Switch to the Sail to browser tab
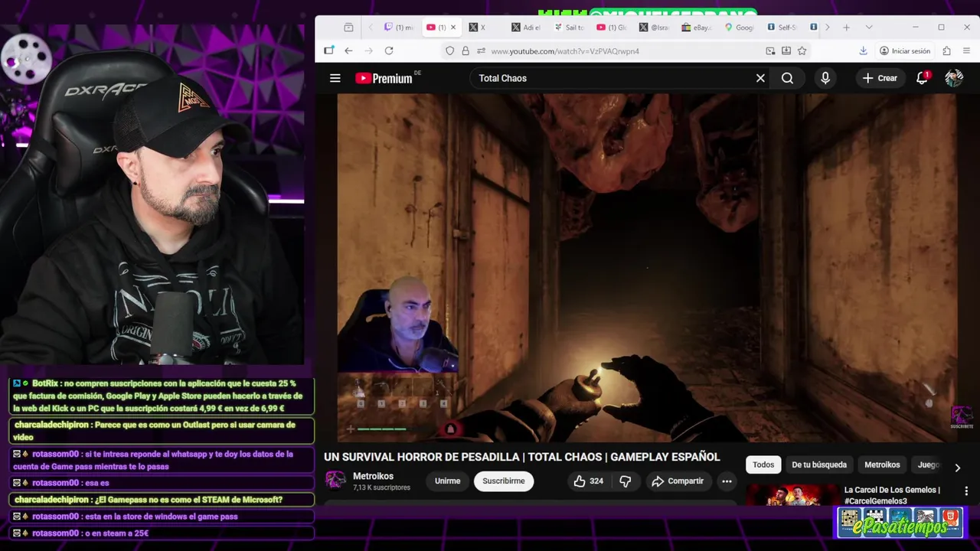The image size is (980, 551). pos(569,28)
